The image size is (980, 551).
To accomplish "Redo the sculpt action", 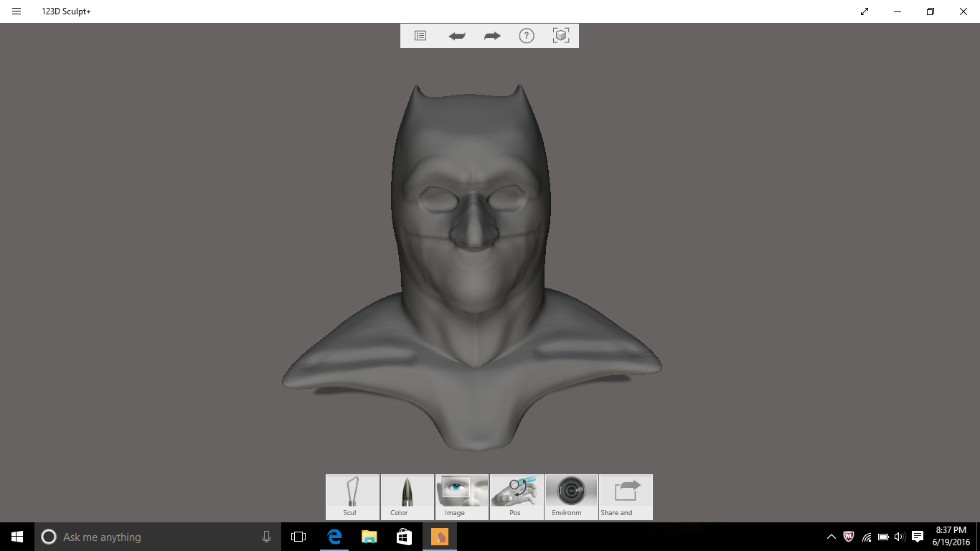I will [492, 36].
